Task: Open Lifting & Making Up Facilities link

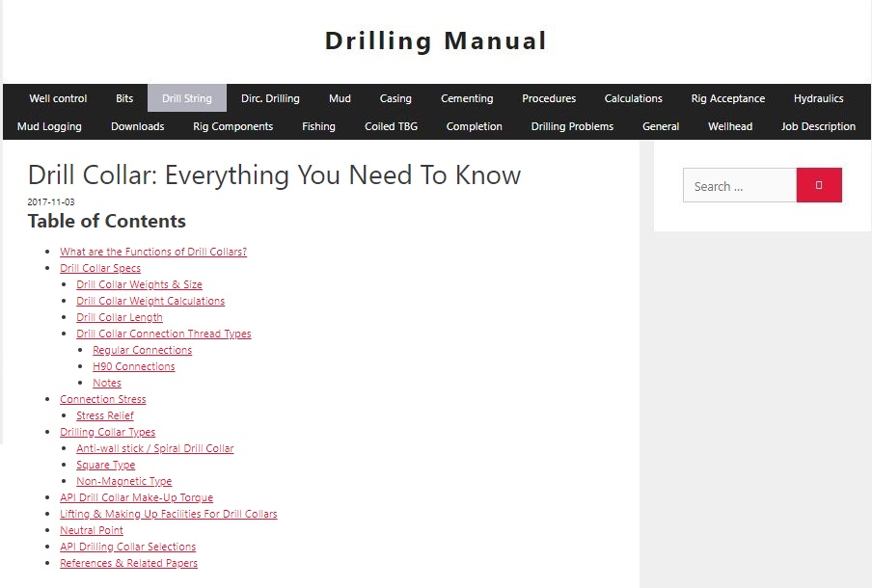Action: pyautogui.click(x=169, y=514)
